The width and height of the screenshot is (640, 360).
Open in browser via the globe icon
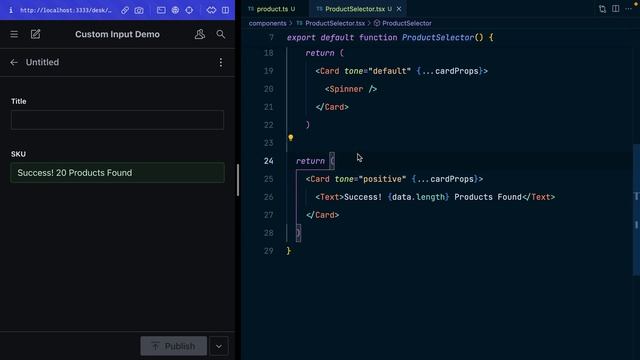click(x=175, y=10)
